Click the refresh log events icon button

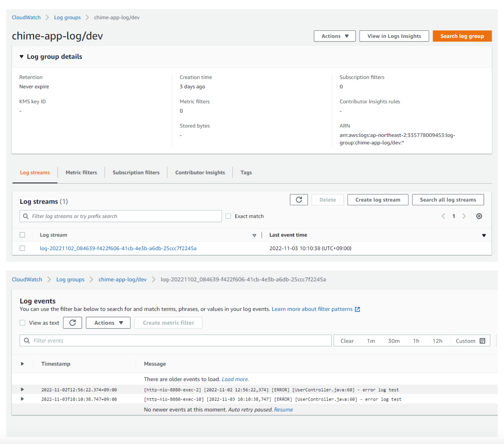(x=73, y=323)
